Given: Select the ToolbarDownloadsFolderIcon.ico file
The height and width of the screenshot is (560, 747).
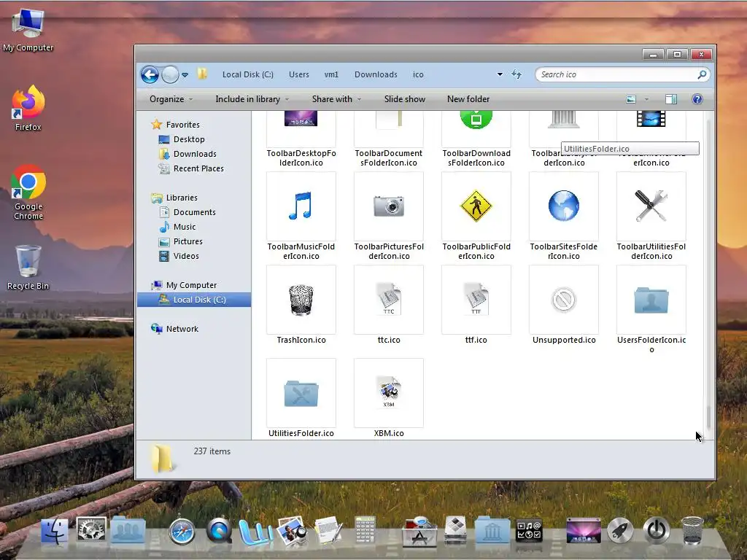Looking at the screenshot, I should pos(476,139).
